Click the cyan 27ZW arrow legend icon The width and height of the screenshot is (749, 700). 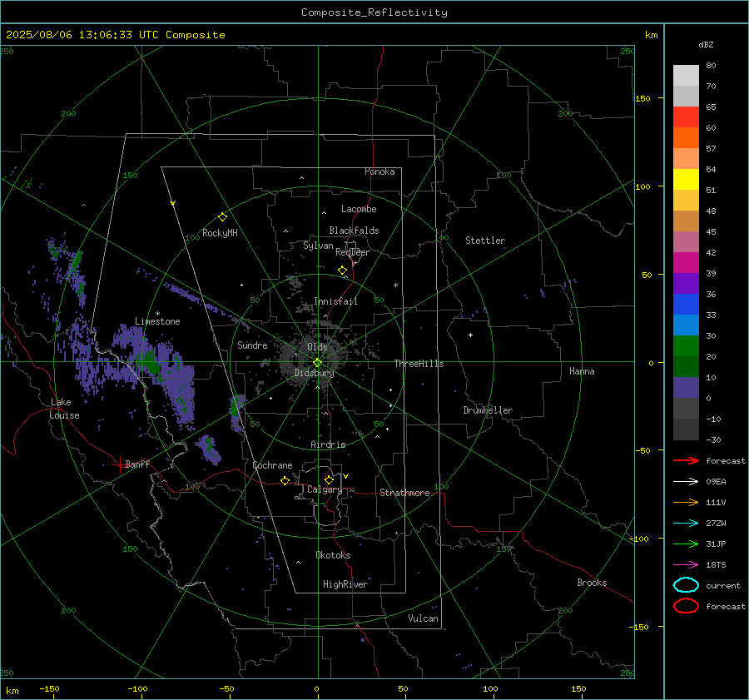tap(686, 524)
